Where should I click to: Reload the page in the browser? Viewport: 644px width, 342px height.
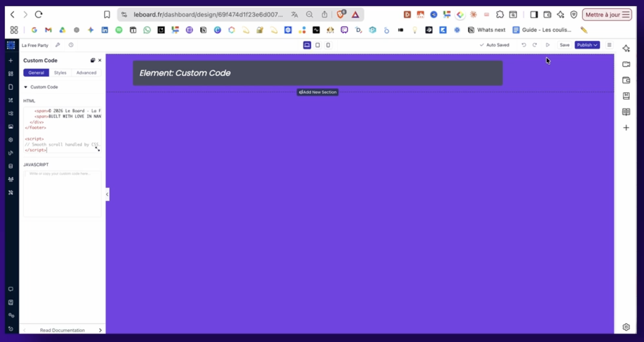(x=39, y=15)
